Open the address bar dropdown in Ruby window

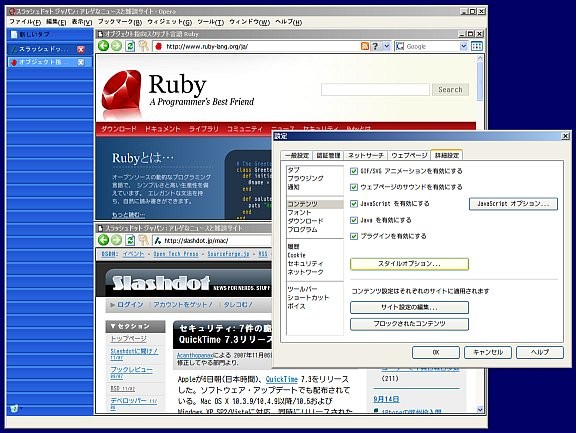click(x=386, y=46)
